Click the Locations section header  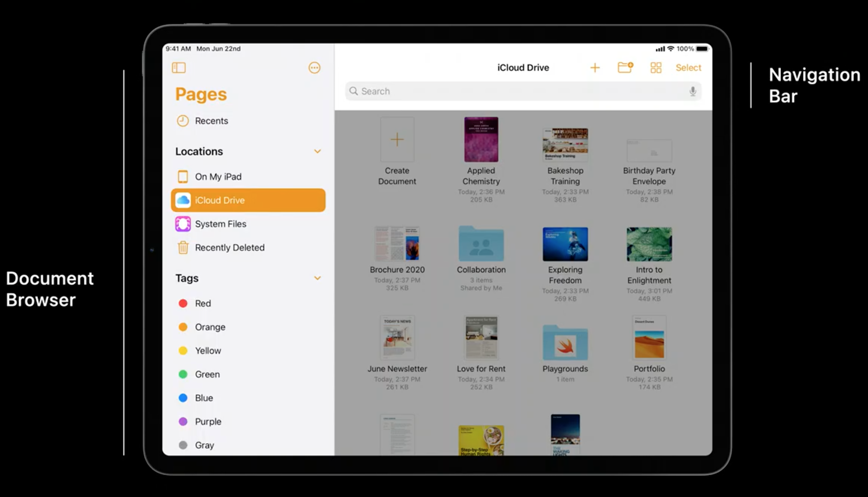(x=199, y=151)
